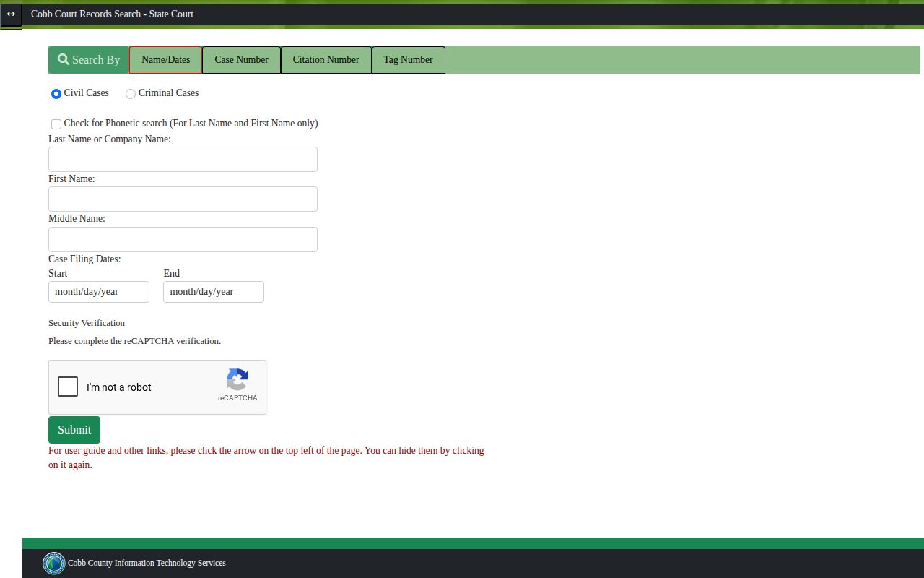Select the Civil Cases radio button
Image resolution: width=924 pixels, height=578 pixels.
[x=56, y=94]
